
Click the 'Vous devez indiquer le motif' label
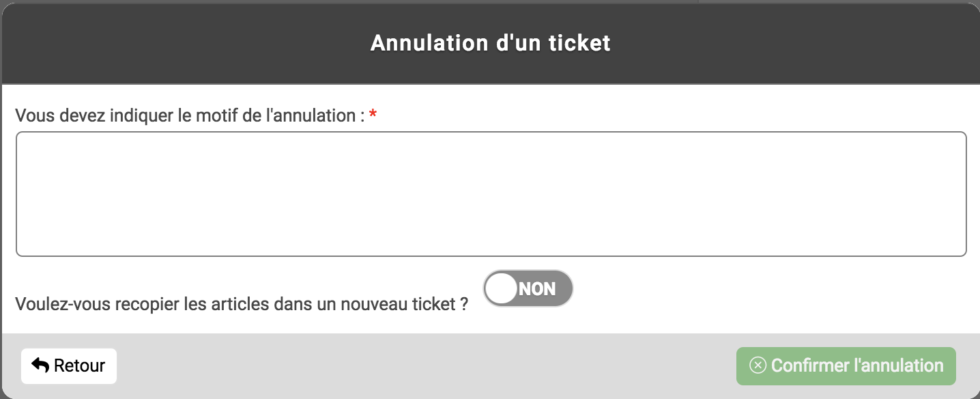pos(190,115)
